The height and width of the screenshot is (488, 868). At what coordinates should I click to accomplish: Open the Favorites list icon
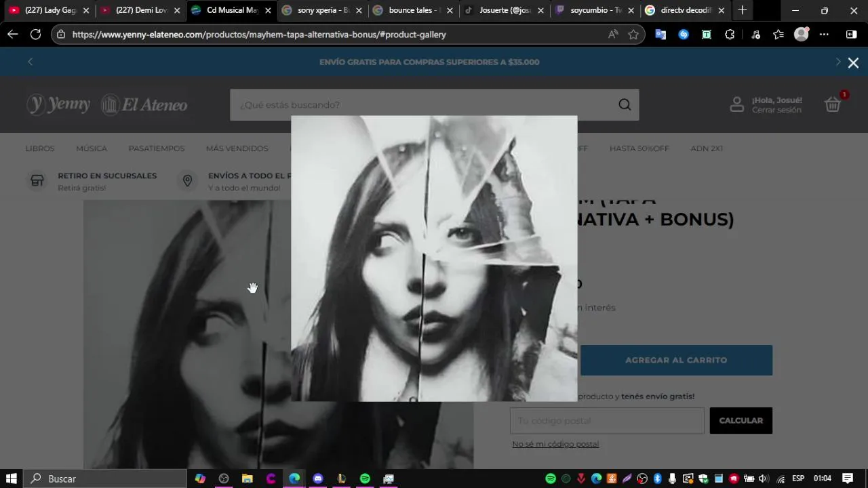click(778, 34)
